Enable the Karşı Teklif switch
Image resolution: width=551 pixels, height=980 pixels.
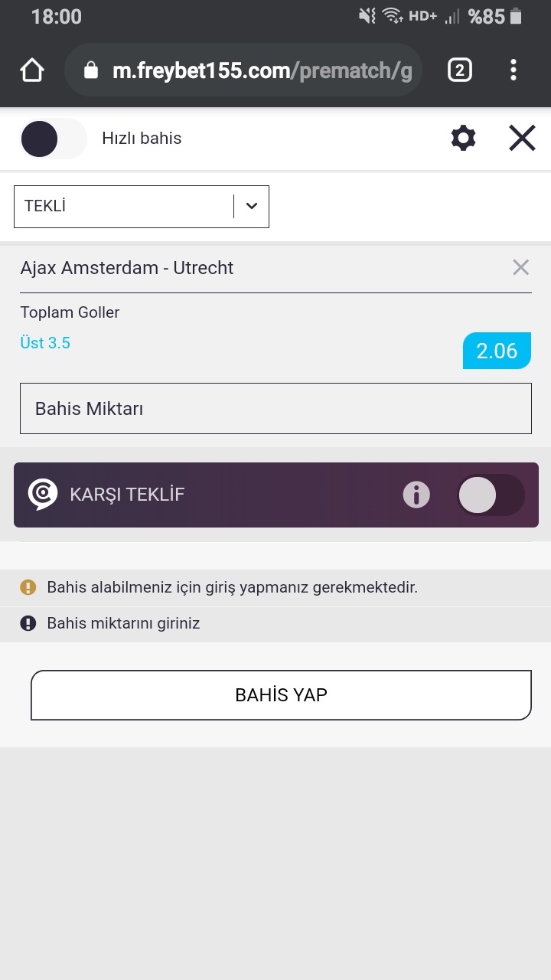point(491,495)
